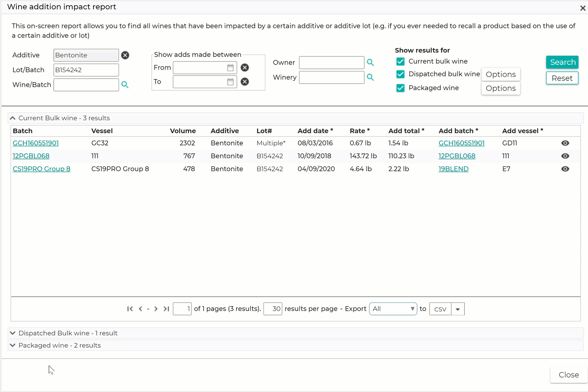Viewport: 588px width, 392px height.
Task: Open the export format dropdown showing All
Action: click(x=393, y=309)
